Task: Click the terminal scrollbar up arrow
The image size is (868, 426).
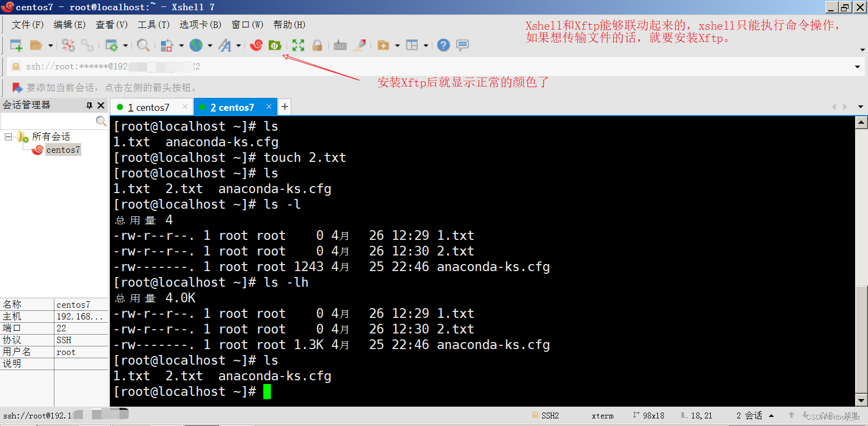Action: [862, 122]
